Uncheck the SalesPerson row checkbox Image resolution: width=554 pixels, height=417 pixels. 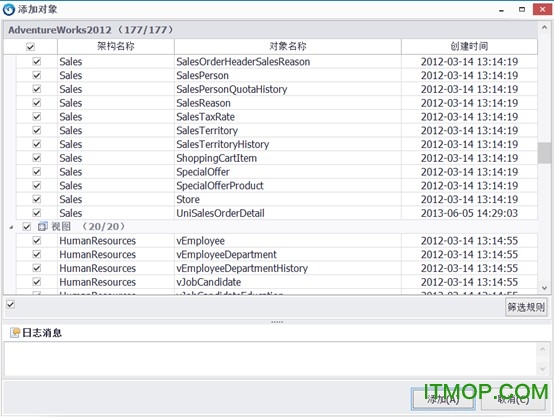click(x=37, y=75)
